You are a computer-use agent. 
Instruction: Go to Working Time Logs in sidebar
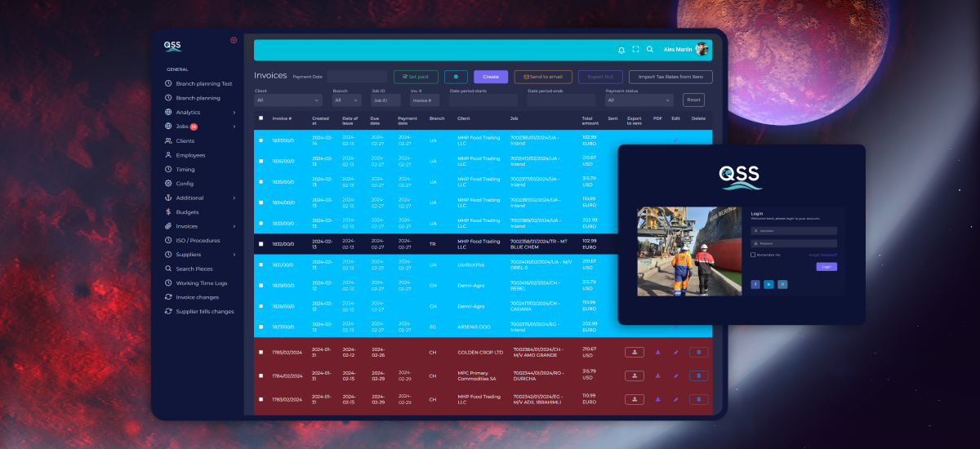[x=203, y=283]
